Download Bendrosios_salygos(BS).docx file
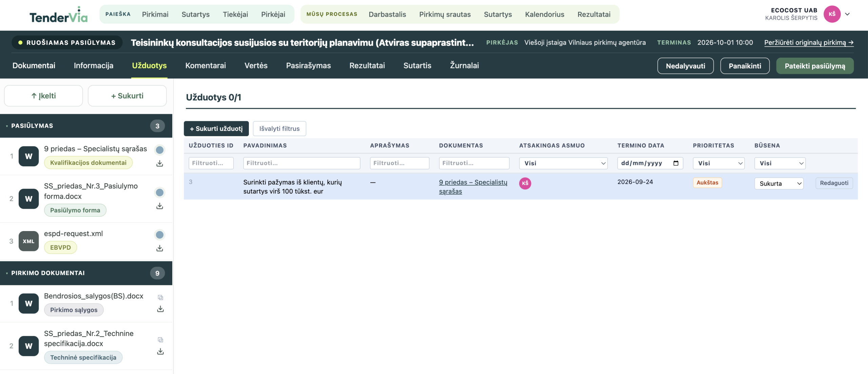The image size is (868, 374). [x=160, y=309]
